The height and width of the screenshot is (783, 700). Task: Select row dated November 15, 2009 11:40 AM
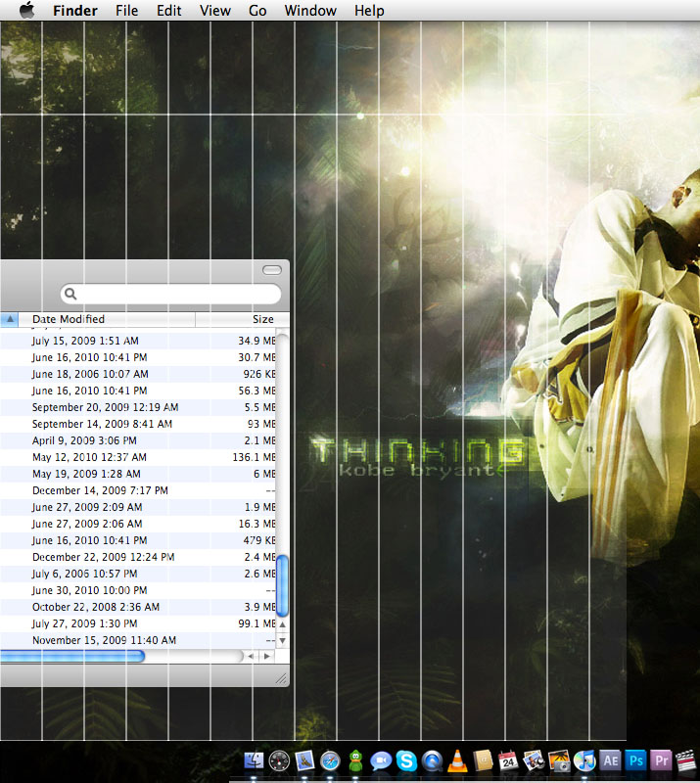(138, 640)
